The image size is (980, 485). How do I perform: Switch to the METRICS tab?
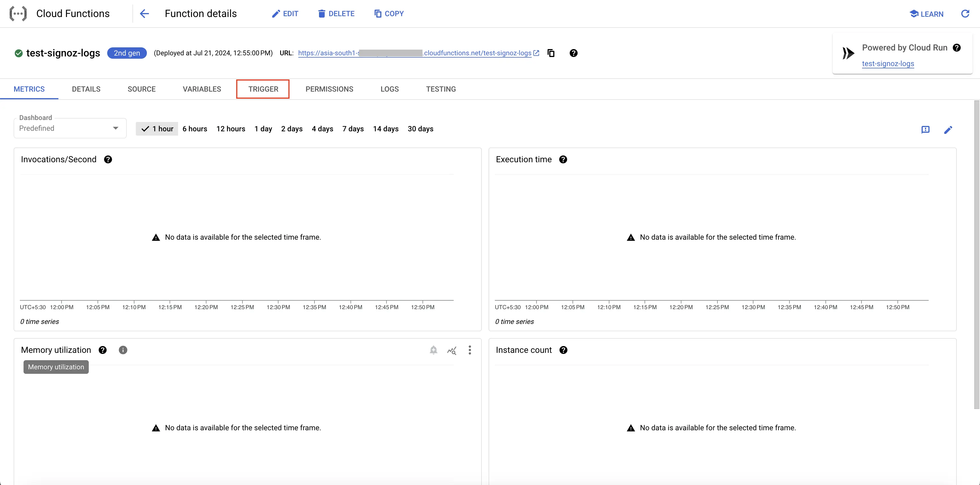click(x=29, y=89)
